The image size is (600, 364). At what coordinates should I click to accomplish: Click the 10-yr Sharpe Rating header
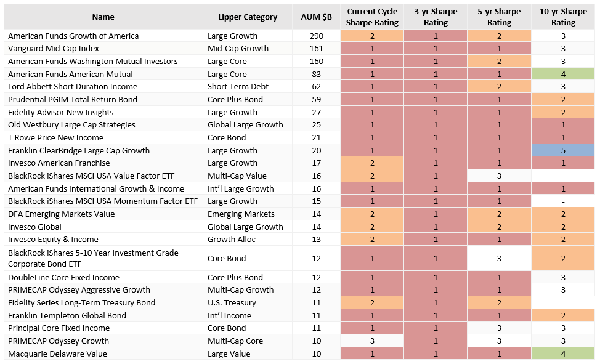(563, 17)
